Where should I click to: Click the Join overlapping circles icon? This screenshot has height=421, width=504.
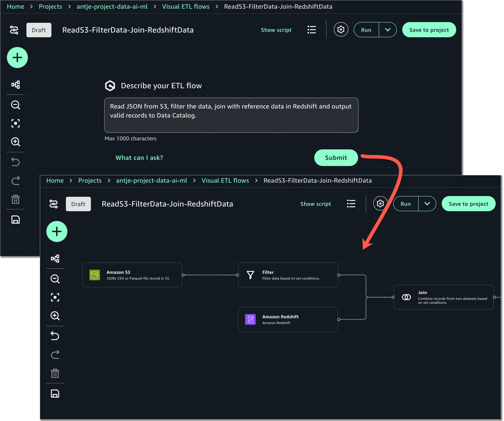point(406,297)
